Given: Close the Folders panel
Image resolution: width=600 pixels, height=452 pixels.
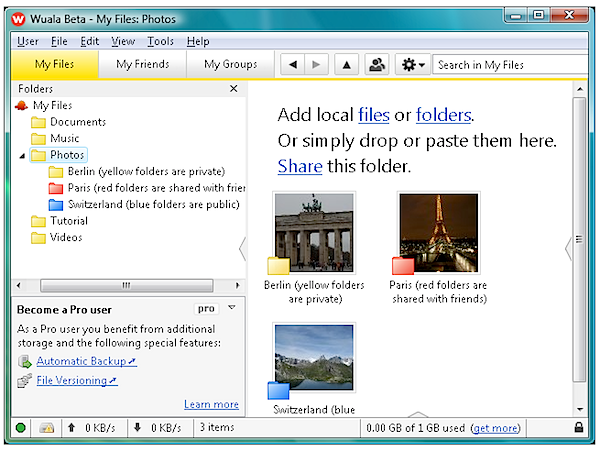Looking at the screenshot, I should point(233,88).
